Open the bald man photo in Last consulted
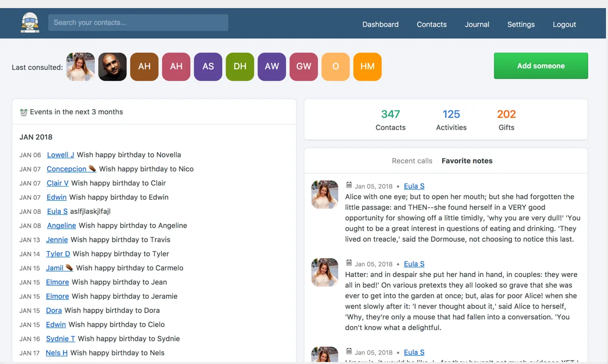This screenshot has height=364, width=608. tap(112, 67)
